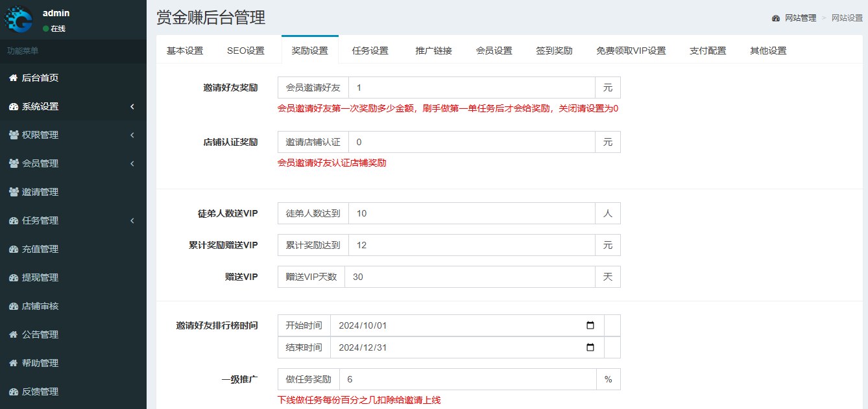Image resolution: width=868 pixels, height=409 pixels.
Task: Switch to the 支付配置 tab
Action: (708, 49)
